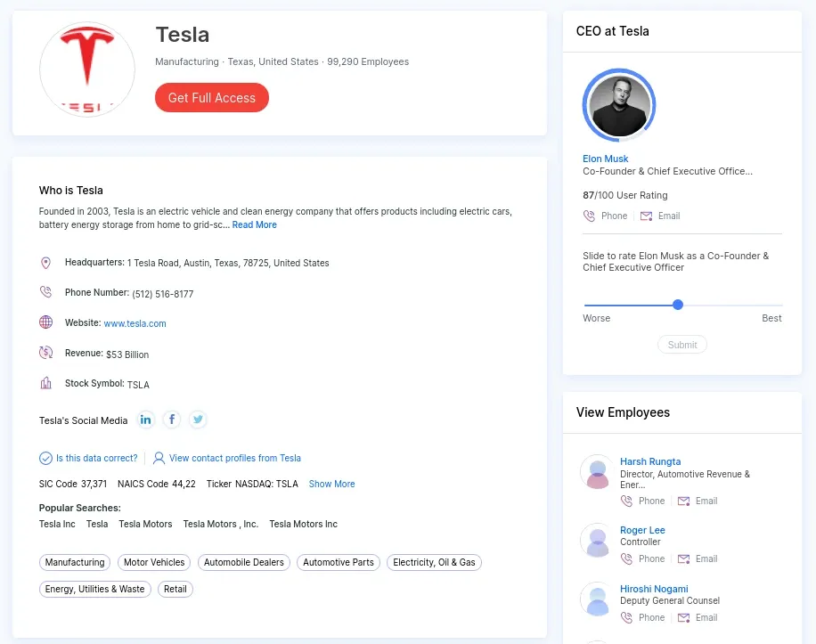This screenshot has height=644, width=816.
Task: Click the LinkedIn icon under Tesla's Social Media
Action: point(145,419)
